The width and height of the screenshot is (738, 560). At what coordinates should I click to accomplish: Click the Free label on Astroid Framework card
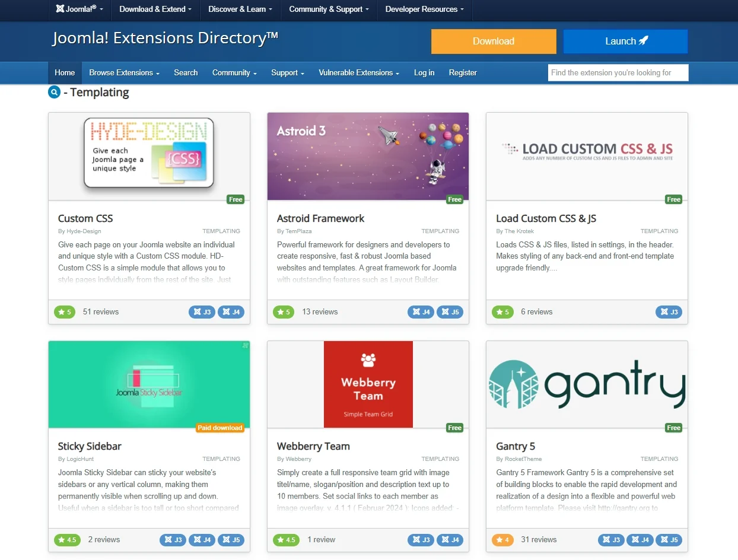(x=454, y=199)
